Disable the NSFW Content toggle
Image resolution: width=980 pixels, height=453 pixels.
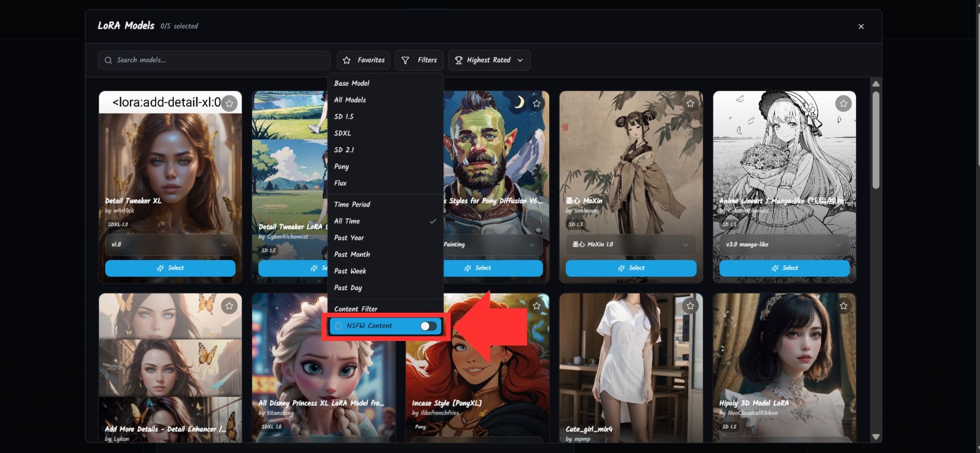pos(428,326)
